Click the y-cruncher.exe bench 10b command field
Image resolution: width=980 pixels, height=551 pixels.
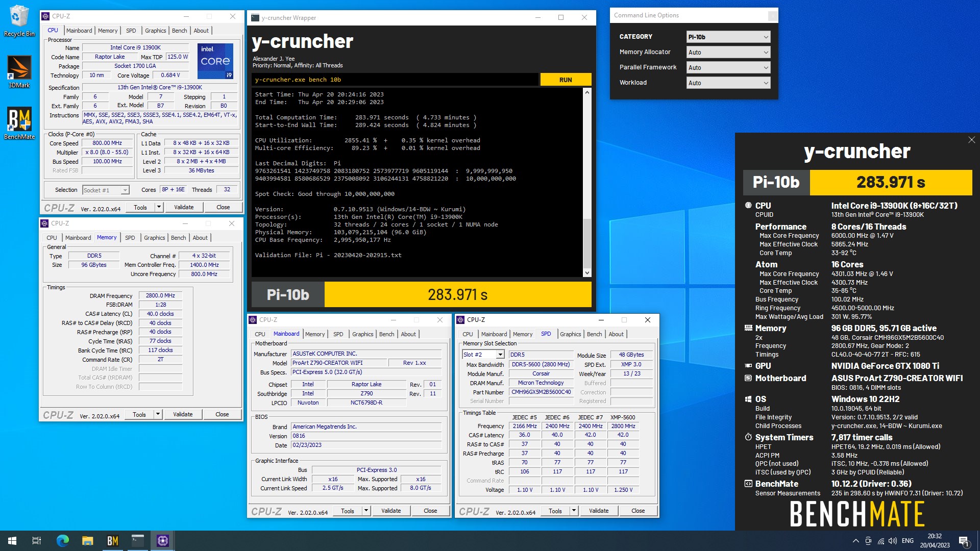tap(395, 80)
